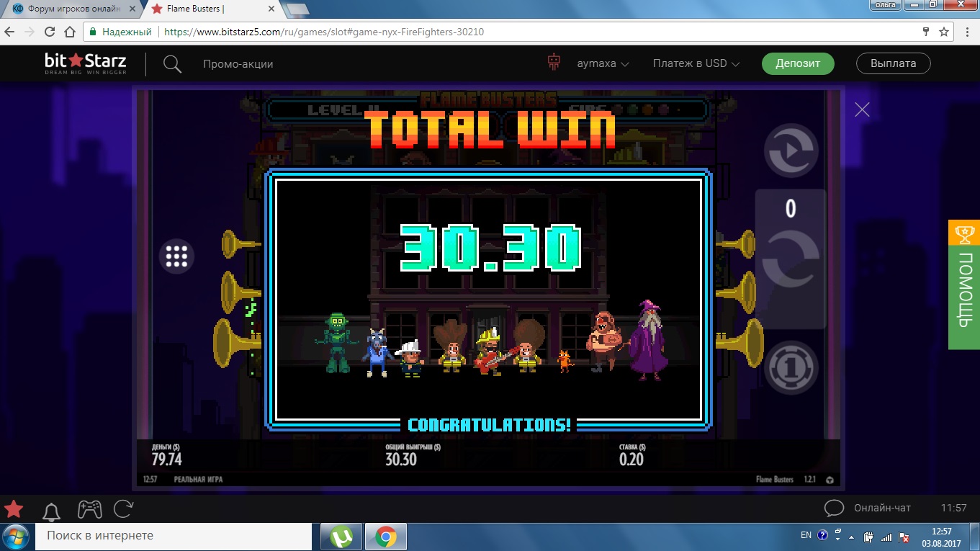Click the large 30.30 total win amount
Viewport: 980px width, 551px height.
(490, 248)
